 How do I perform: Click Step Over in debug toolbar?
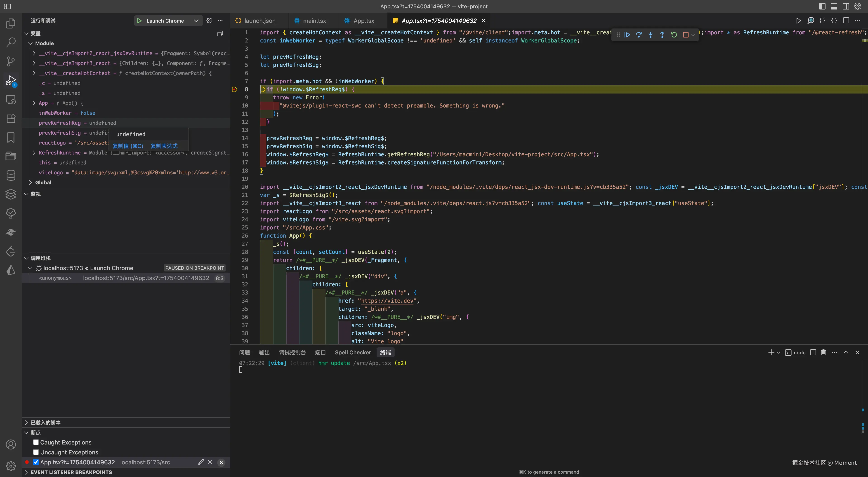pos(639,35)
